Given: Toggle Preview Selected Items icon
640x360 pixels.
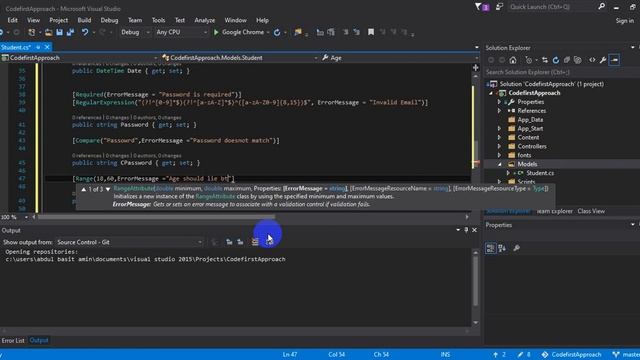Looking at the screenshot, I should click(x=614, y=60).
